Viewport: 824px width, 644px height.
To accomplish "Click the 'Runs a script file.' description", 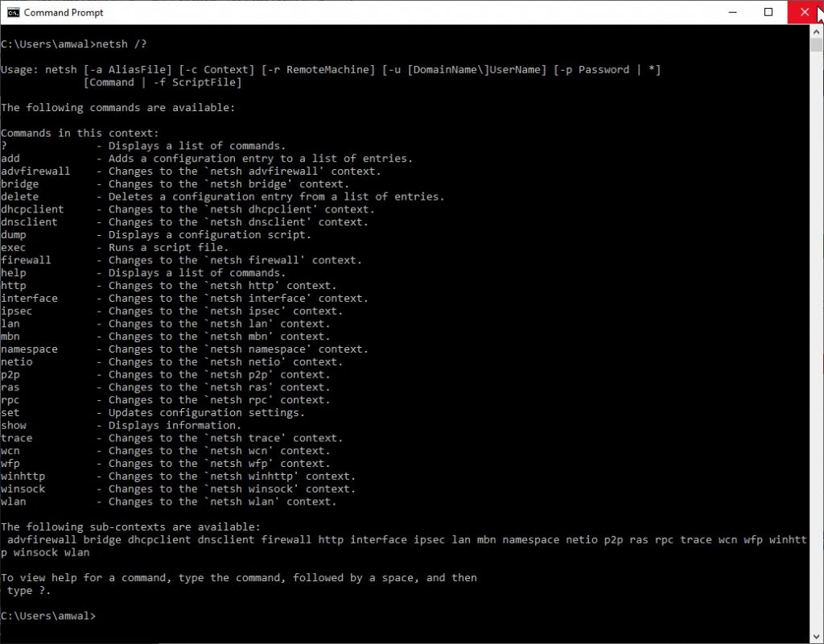I will pyautogui.click(x=168, y=248).
